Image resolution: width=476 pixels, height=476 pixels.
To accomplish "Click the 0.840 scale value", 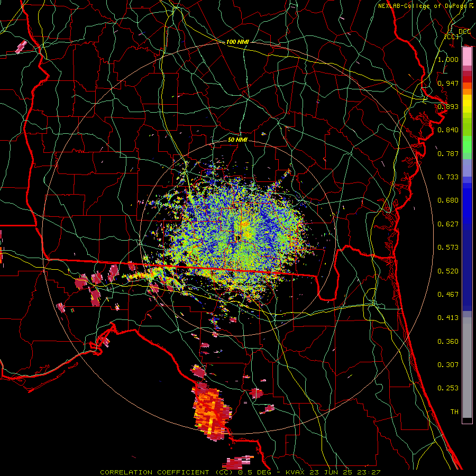I will click(448, 130).
